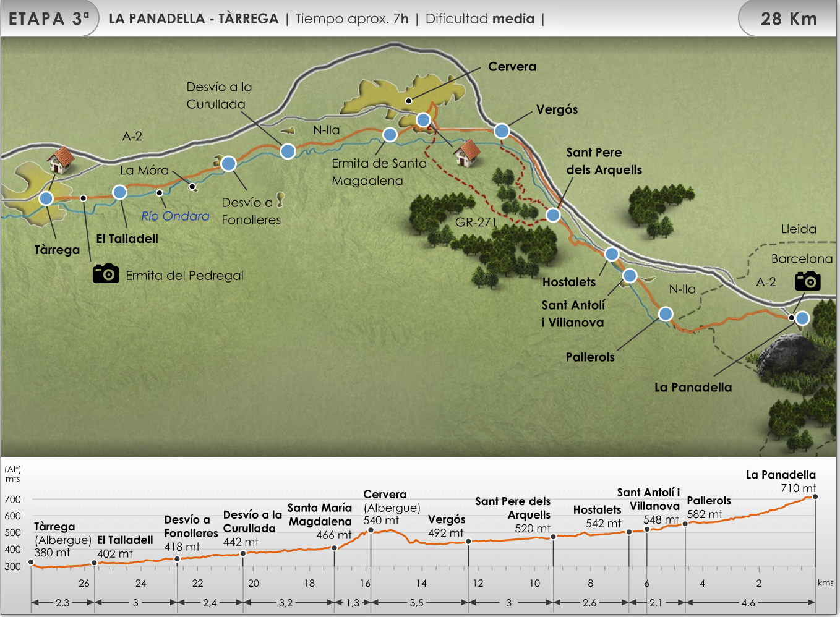Click the 28 Km distance badge

click(788, 19)
